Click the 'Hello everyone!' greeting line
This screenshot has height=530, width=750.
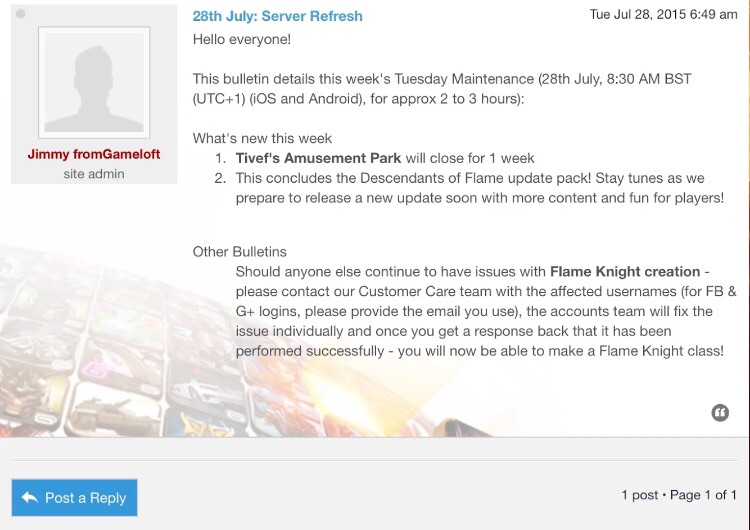tap(242, 39)
